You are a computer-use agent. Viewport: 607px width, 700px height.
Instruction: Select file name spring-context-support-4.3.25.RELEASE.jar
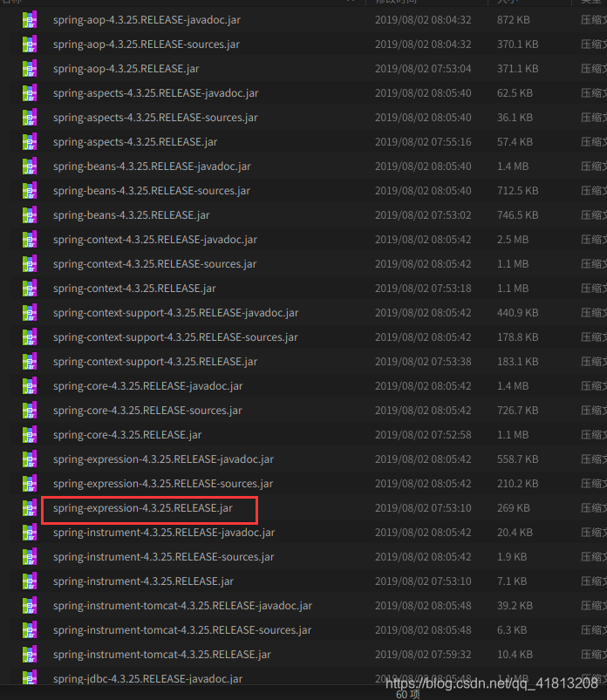[x=155, y=362]
